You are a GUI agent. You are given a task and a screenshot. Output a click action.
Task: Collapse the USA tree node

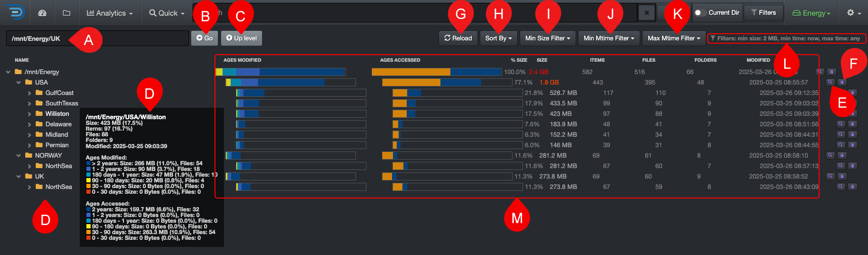click(19, 83)
